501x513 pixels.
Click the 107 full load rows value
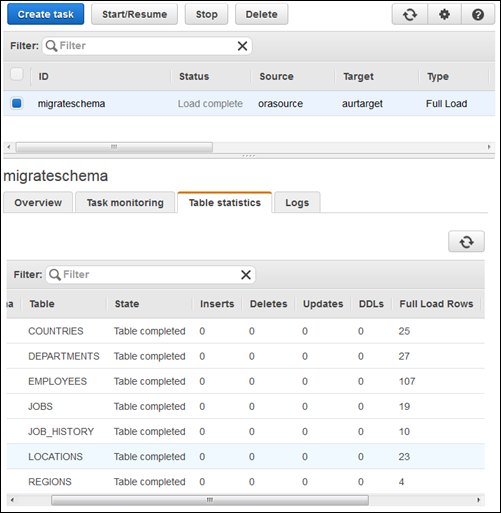pos(407,381)
